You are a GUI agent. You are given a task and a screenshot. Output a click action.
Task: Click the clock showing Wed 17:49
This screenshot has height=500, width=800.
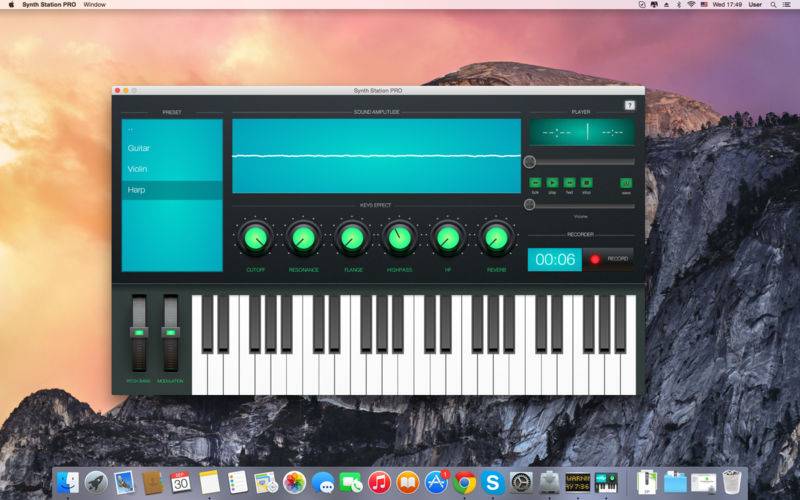727,5
